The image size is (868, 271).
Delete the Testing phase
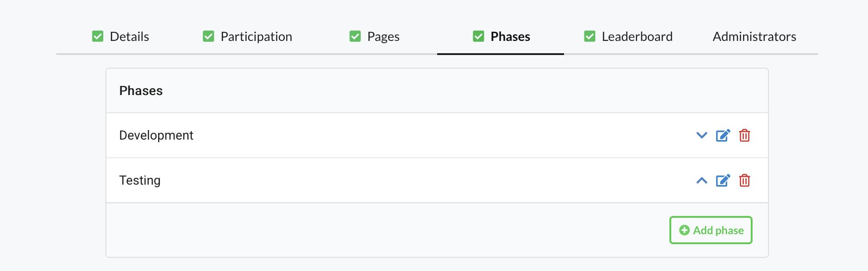(744, 181)
